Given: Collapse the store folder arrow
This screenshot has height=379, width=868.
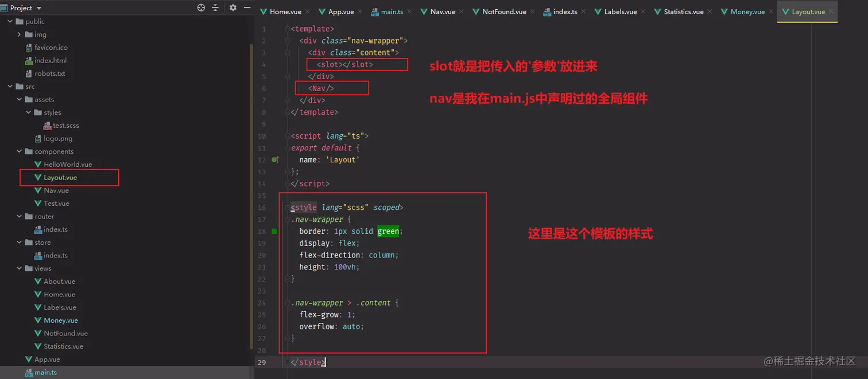Looking at the screenshot, I should pyautogui.click(x=19, y=243).
